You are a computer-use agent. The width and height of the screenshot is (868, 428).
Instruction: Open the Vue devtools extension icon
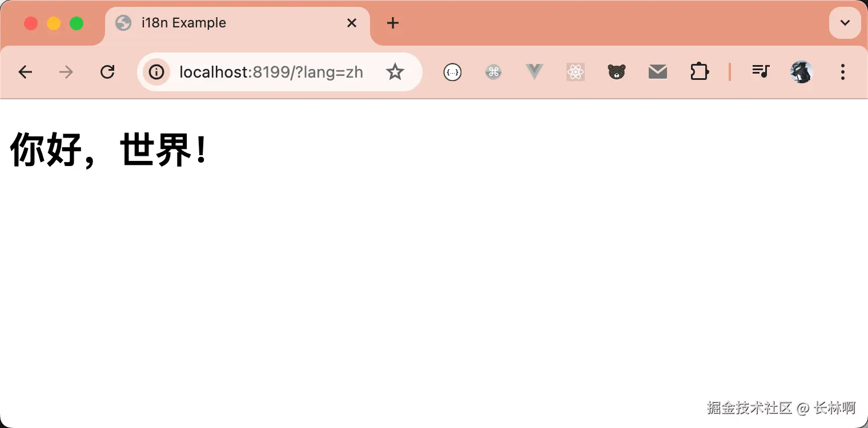(x=535, y=72)
